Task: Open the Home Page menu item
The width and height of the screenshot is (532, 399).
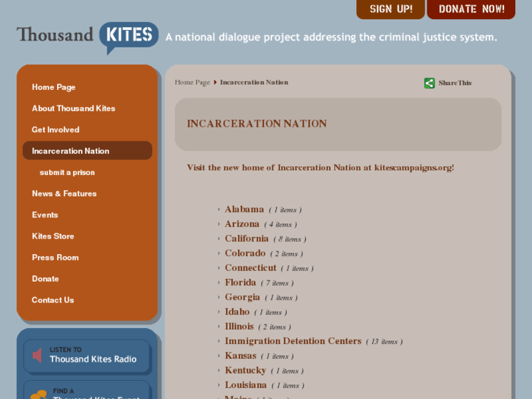Action: [53, 87]
